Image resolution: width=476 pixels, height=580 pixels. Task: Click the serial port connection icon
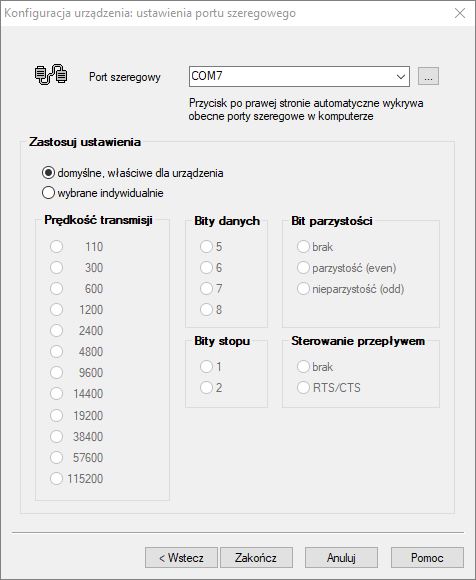pos(51,74)
